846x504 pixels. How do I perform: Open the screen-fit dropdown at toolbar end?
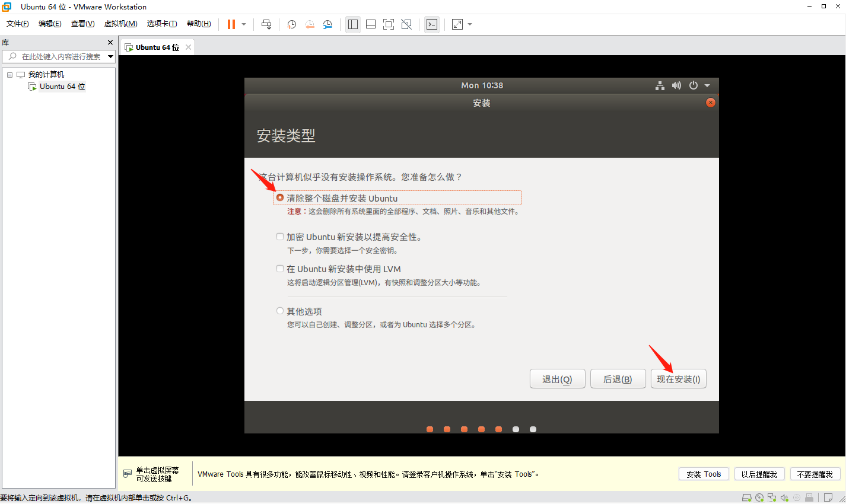tap(469, 24)
